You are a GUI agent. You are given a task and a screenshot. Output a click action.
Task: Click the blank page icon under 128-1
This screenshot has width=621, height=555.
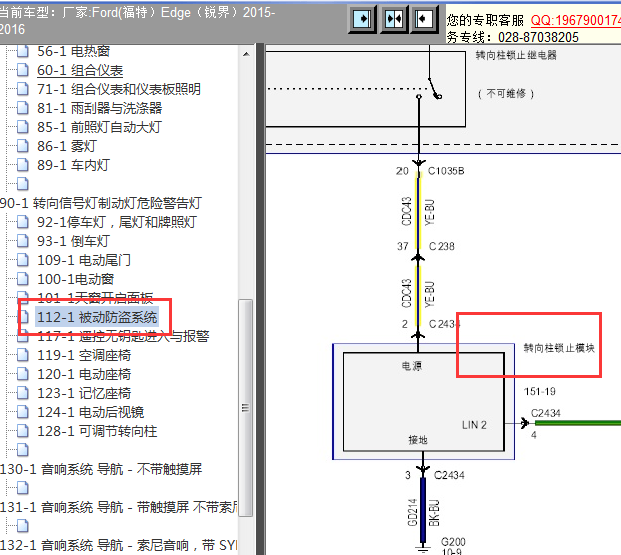point(23,450)
